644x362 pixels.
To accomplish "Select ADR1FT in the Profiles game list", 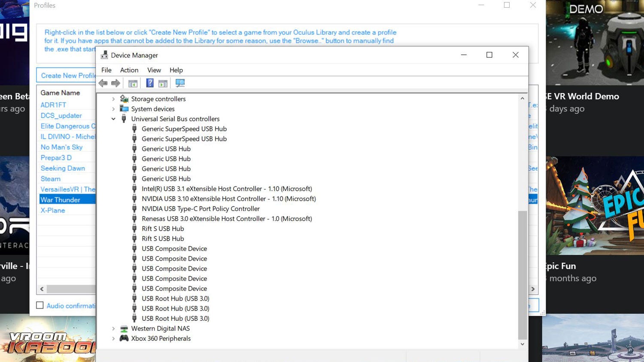I will tap(53, 105).
